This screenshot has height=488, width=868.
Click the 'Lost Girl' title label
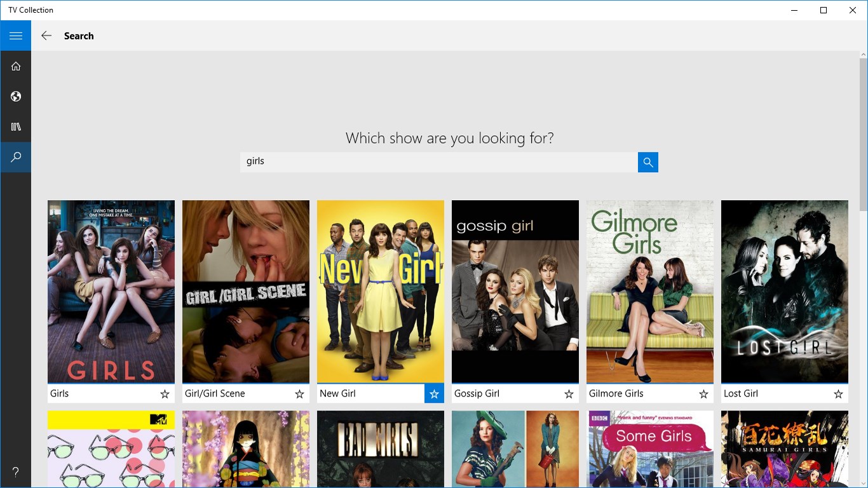click(x=741, y=393)
